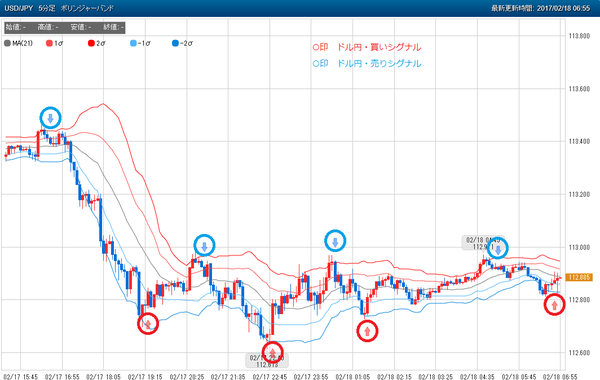
Task: Click the 終値 close price field
Action: tap(113, 27)
